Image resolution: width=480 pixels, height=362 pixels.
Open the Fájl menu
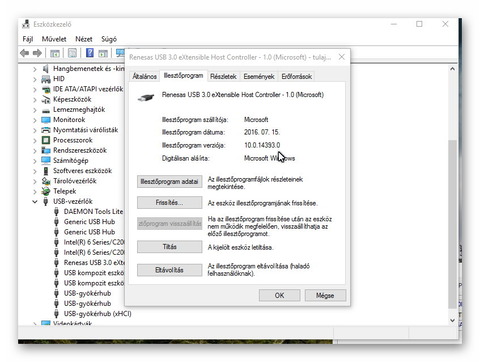[28, 39]
